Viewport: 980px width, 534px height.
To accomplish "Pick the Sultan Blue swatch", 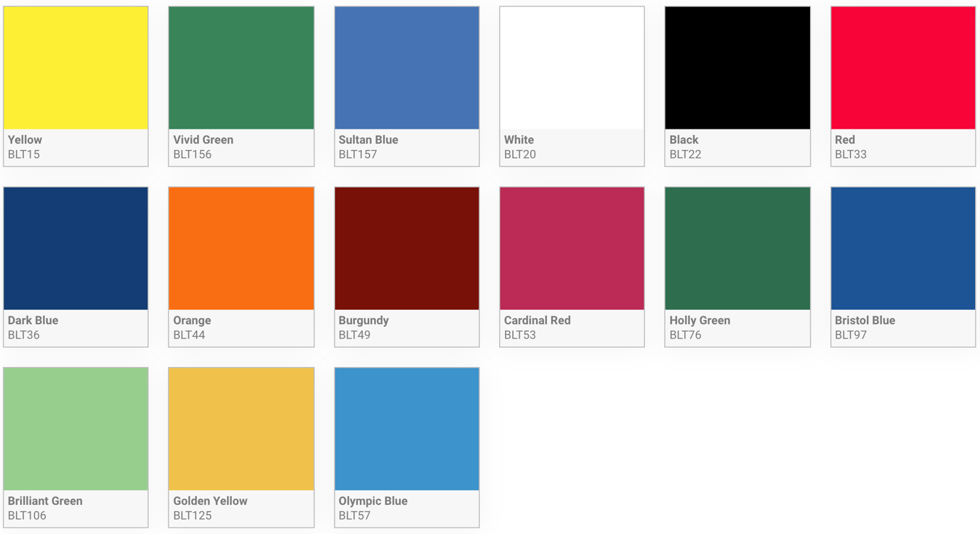I will coord(407,68).
